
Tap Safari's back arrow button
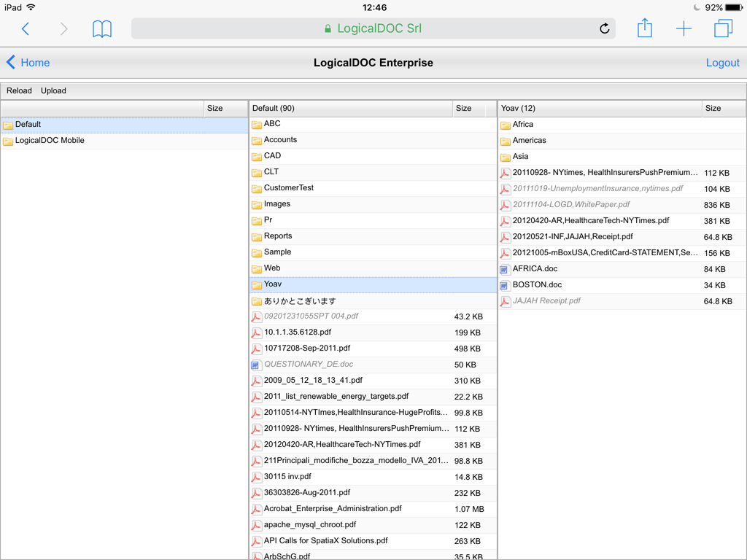pyautogui.click(x=26, y=29)
